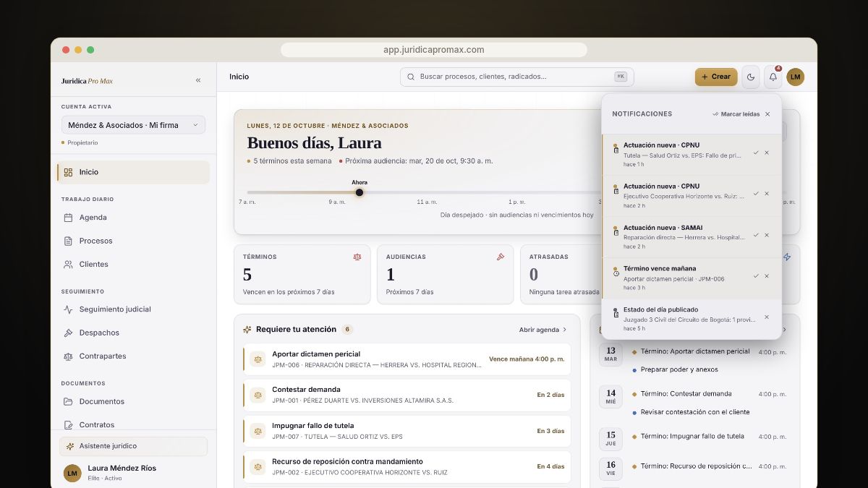
Task: Collapse the sidebar with the double-chevron icon
Action: [198, 80]
